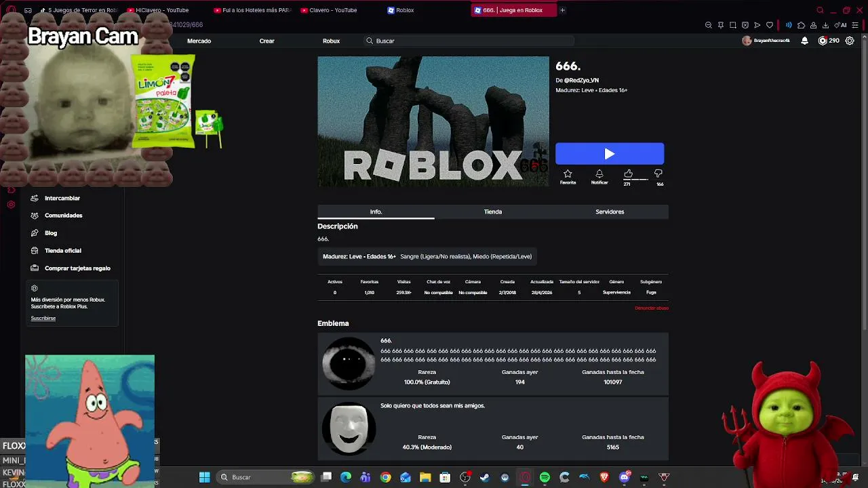Open Roblox notifications bell in the header

pos(804,41)
